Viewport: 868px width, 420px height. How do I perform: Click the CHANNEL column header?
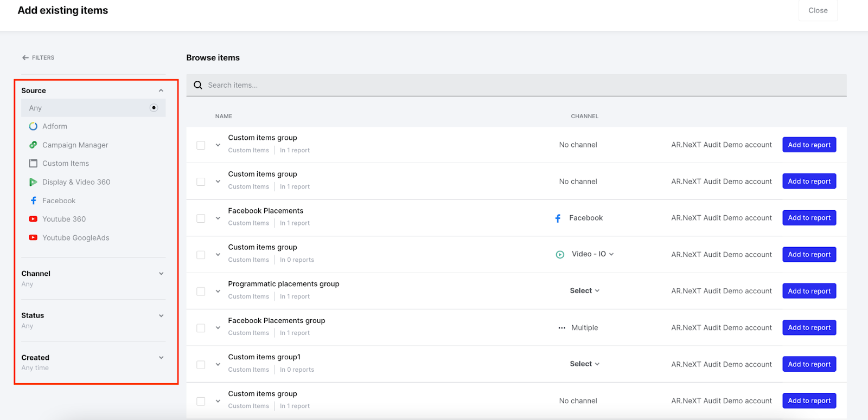pyautogui.click(x=585, y=116)
